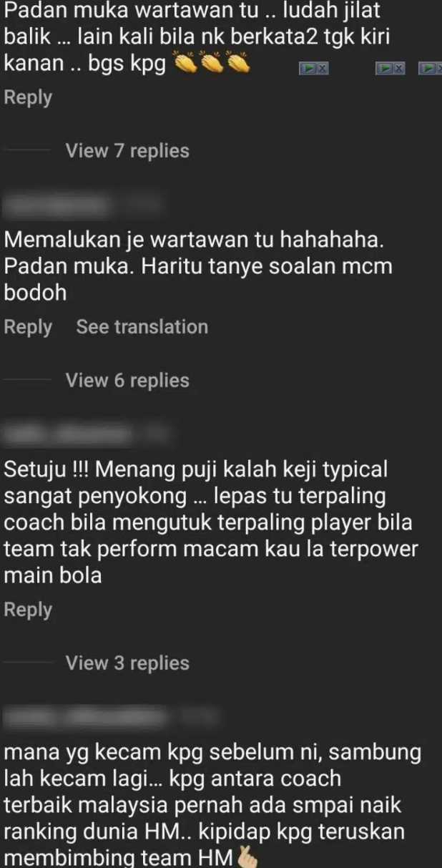
Task: Tap the clapping hands emojis after 'bgs kpg'
Action: click(x=212, y=65)
